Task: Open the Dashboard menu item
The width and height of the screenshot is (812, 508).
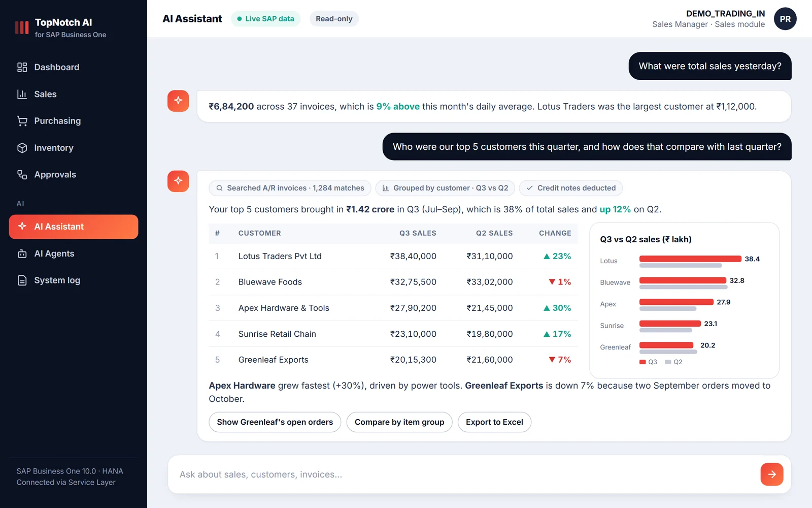Action: point(74,67)
